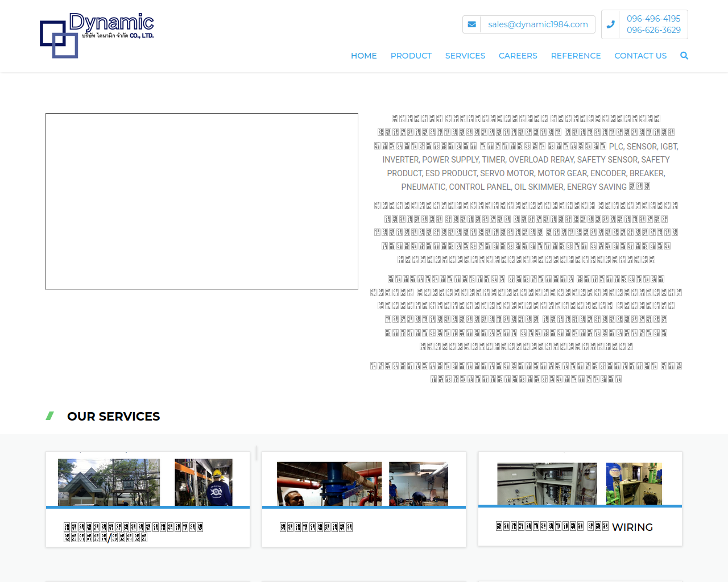The width and height of the screenshot is (728, 582).
Task: Go to the HOME menu item
Action: (x=364, y=56)
